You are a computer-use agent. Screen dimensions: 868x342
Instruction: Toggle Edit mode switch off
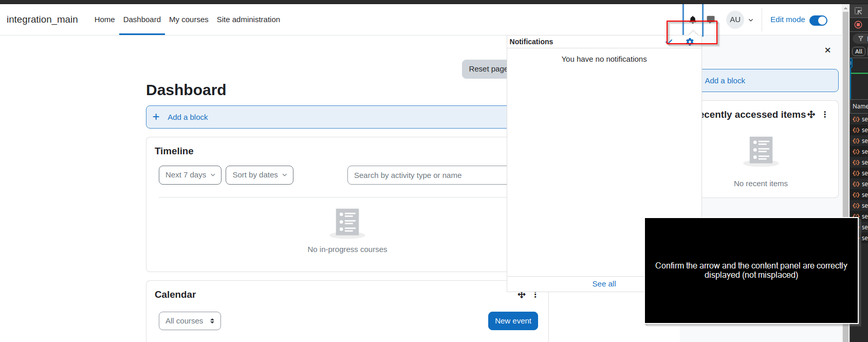click(818, 20)
